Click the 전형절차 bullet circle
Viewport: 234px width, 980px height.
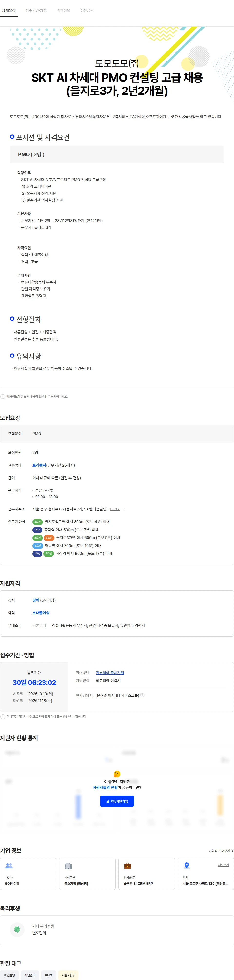(12, 319)
